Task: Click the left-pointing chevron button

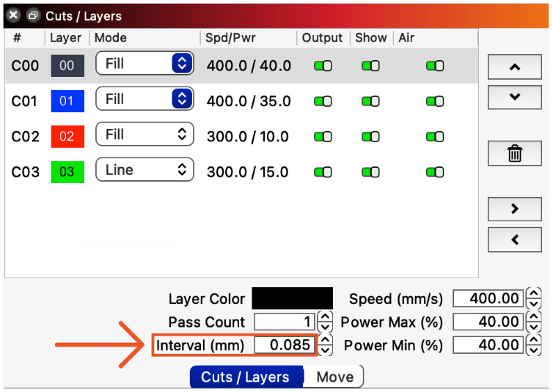Action: [515, 240]
